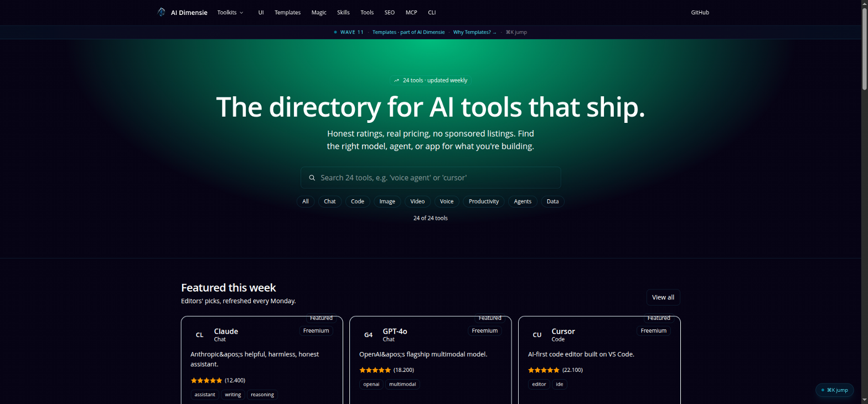The height and width of the screenshot is (404, 868).
Task: Open the MCP nav item
Action: tap(411, 12)
